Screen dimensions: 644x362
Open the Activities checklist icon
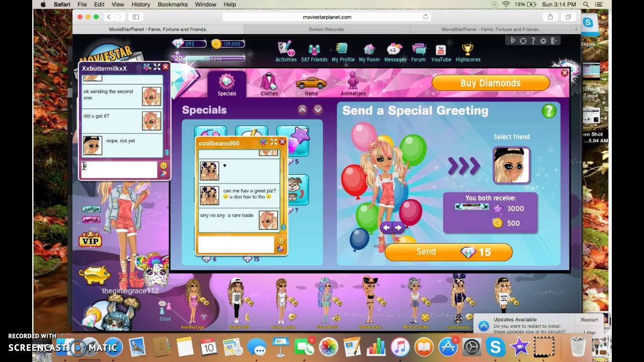[x=286, y=52]
